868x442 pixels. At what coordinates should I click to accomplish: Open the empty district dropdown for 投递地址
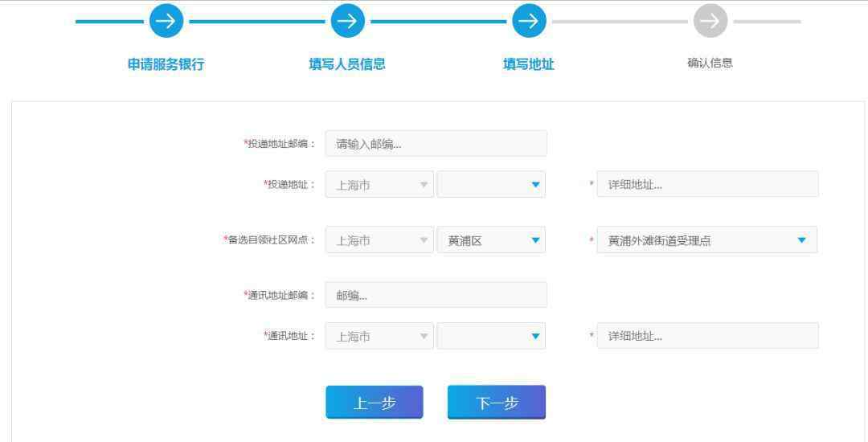[491, 185]
